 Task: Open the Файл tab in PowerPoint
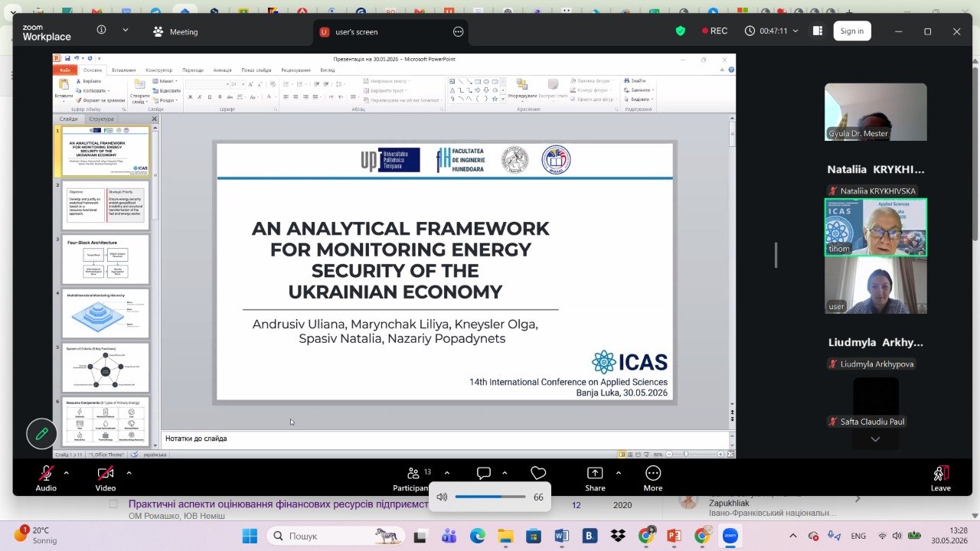(x=66, y=70)
